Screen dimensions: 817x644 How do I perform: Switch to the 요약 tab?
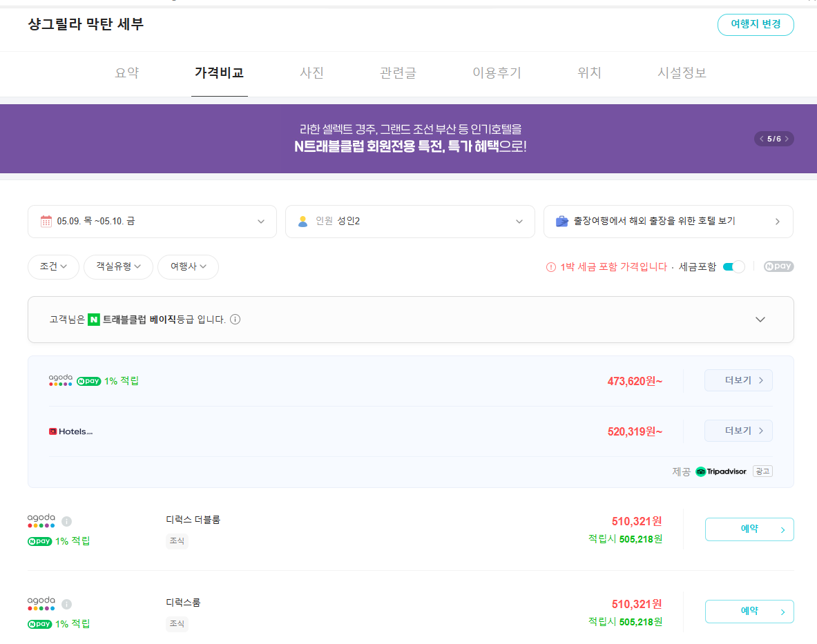(127, 73)
